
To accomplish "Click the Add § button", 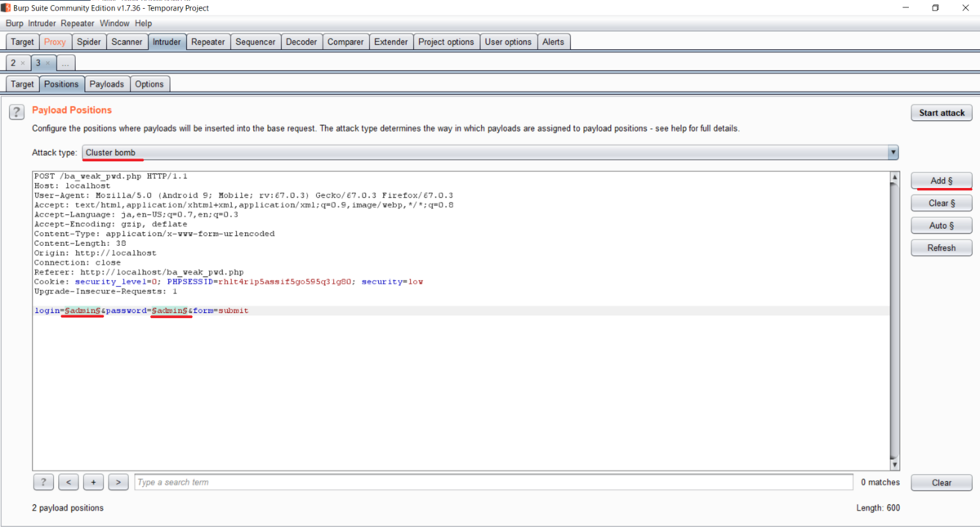I will tap(942, 181).
